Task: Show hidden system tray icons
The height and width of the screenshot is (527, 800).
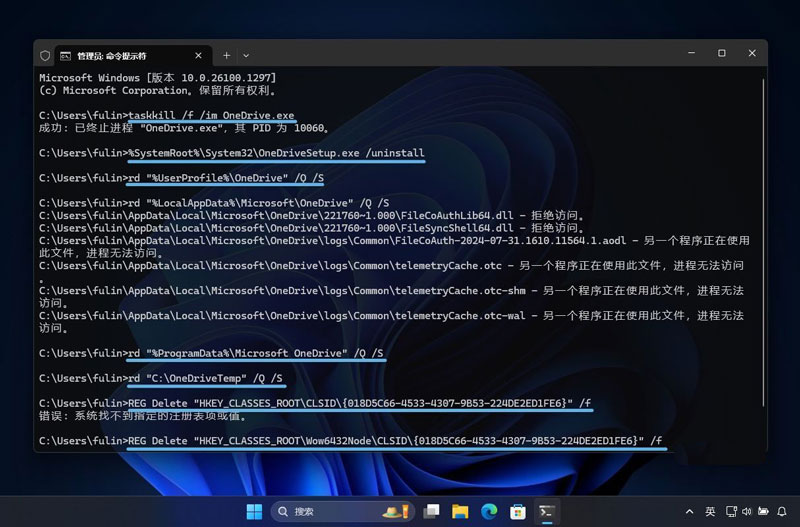Action: pos(688,511)
